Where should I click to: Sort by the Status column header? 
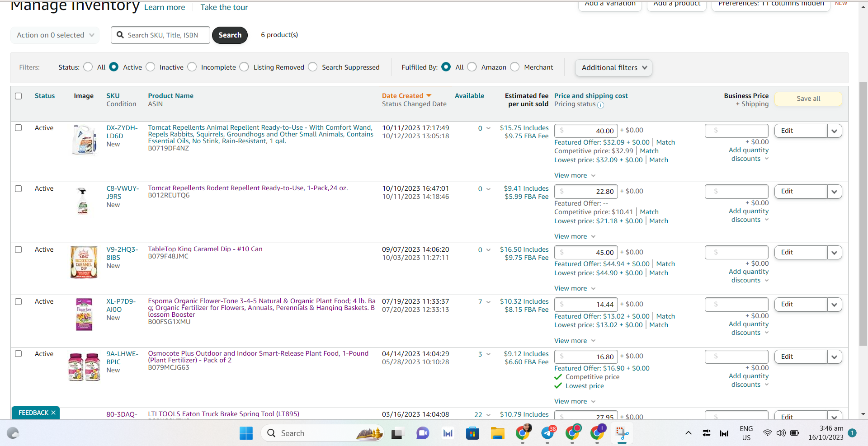45,96
